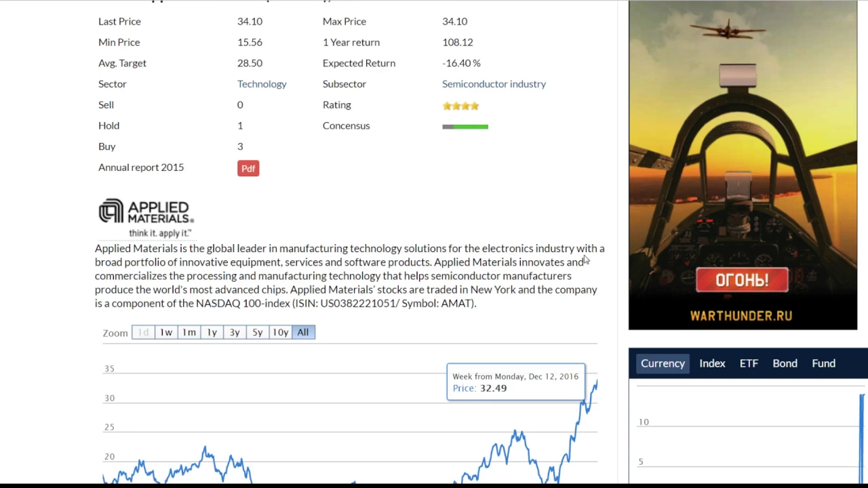The width and height of the screenshot is (868, 488).
Task: Click the Rating label
Action: click(x=337, y=105)
